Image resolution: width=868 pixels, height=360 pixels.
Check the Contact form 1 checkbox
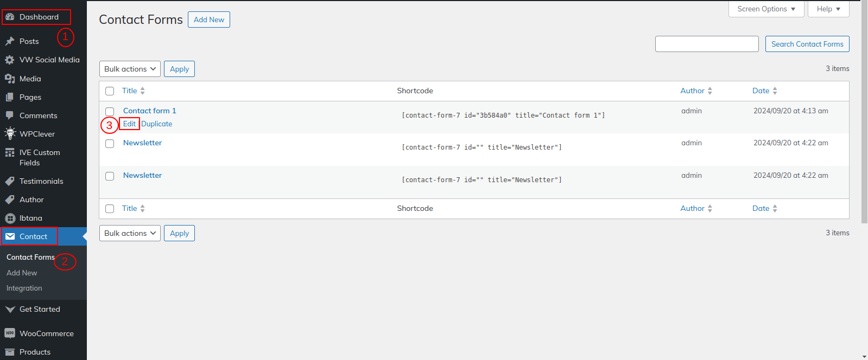click(x=110, y=112)
